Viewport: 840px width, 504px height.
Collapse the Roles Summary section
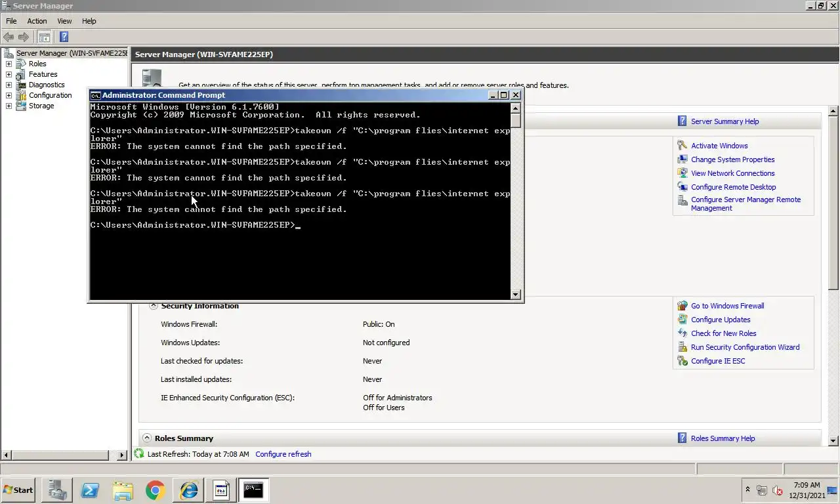(148, 438)
